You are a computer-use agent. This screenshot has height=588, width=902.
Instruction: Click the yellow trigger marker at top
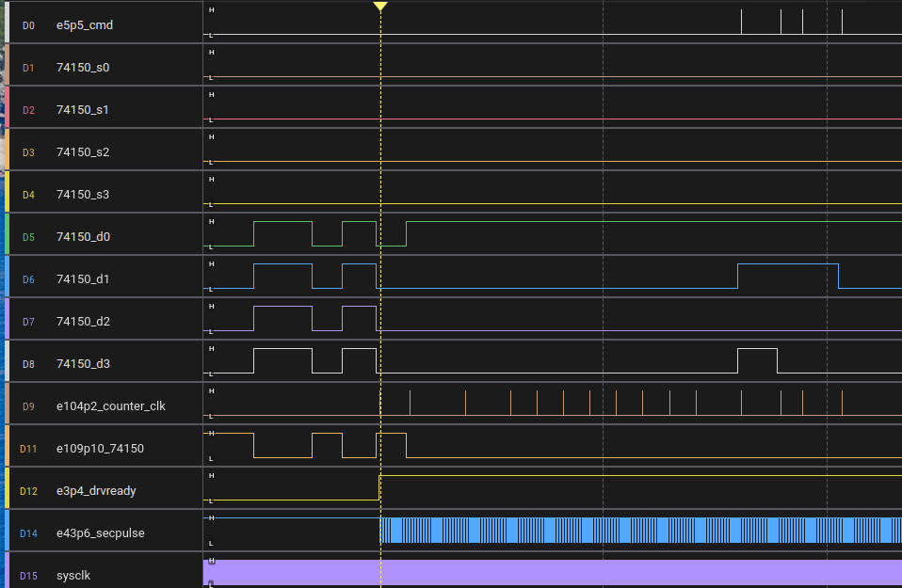pos(380,7)
